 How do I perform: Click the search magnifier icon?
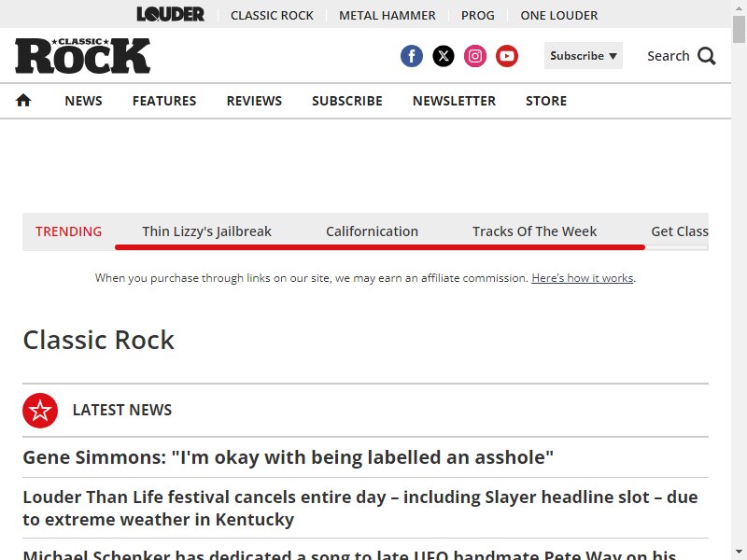click(x=707, y=56)
